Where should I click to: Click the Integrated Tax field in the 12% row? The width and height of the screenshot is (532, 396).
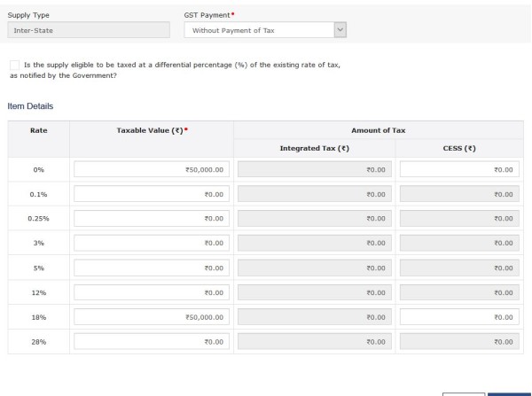315,291
